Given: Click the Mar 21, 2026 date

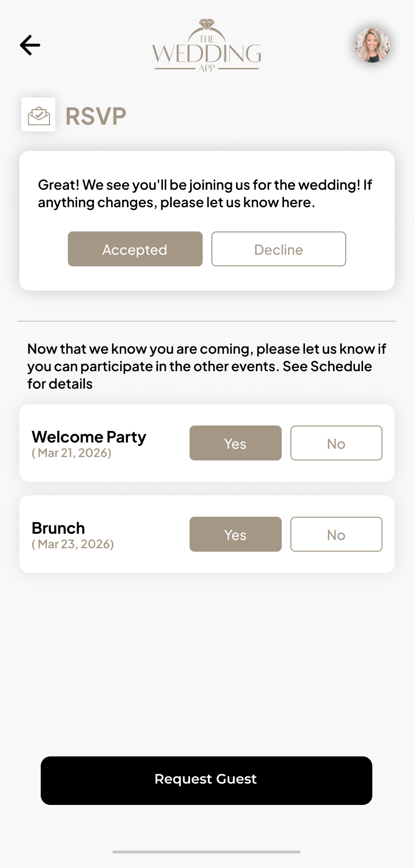Looking at the screenshot, I should pyautogui.click(x=72, y=453).
